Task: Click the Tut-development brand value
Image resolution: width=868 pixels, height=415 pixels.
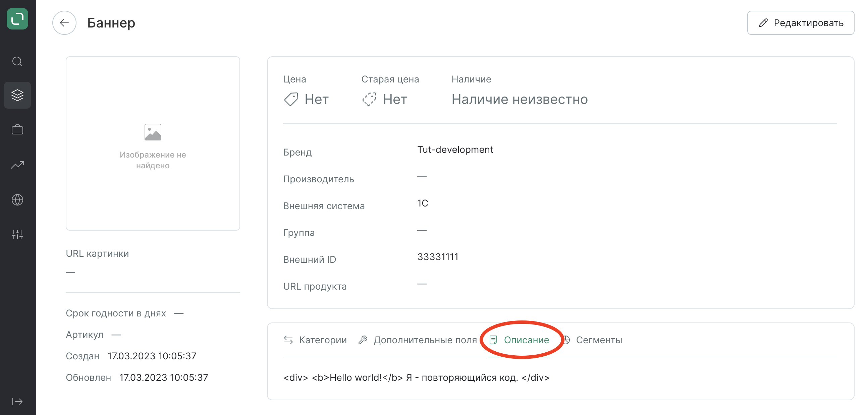Action: (455, 150)
